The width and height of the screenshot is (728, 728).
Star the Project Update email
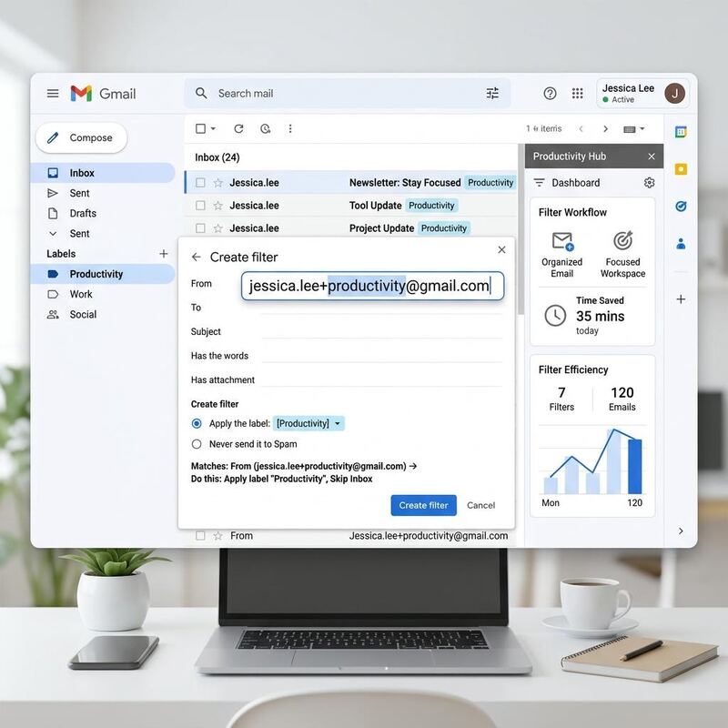click(217, 228)
